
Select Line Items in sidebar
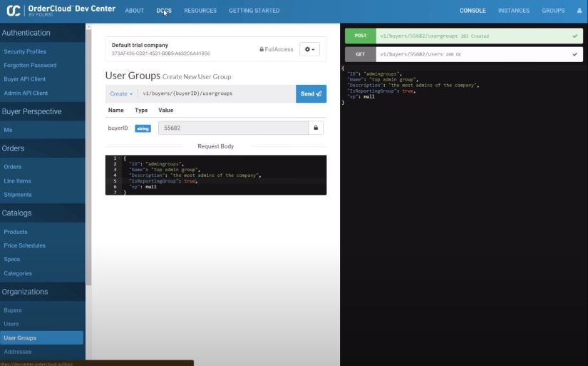[x=17, y=181]
